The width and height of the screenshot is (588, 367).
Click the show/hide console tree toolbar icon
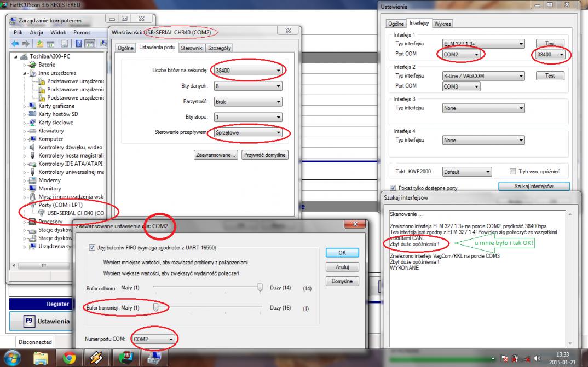[50, 44]
